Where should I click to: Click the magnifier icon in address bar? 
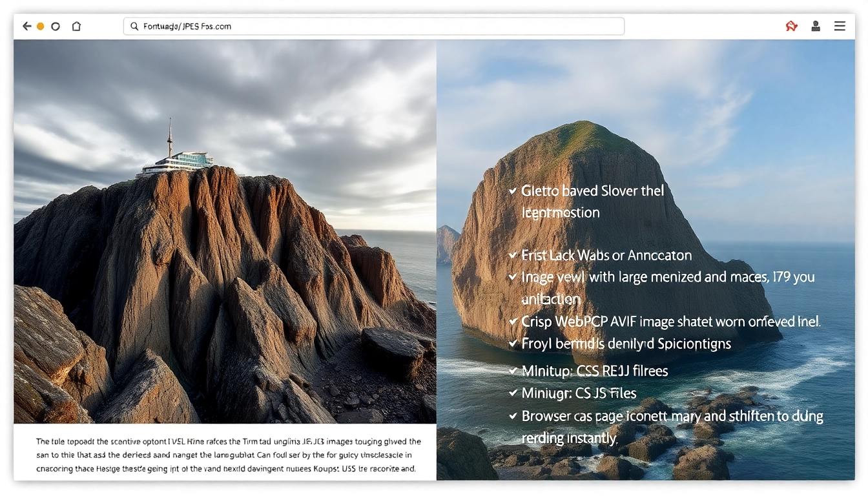(x=134, y=26)
